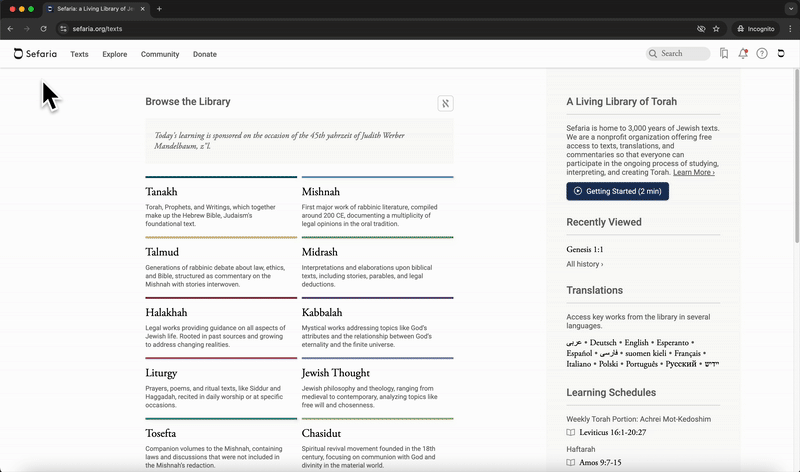Reload the page
The width and height of the screenshot is (800, 472).
tap(43, 29)
